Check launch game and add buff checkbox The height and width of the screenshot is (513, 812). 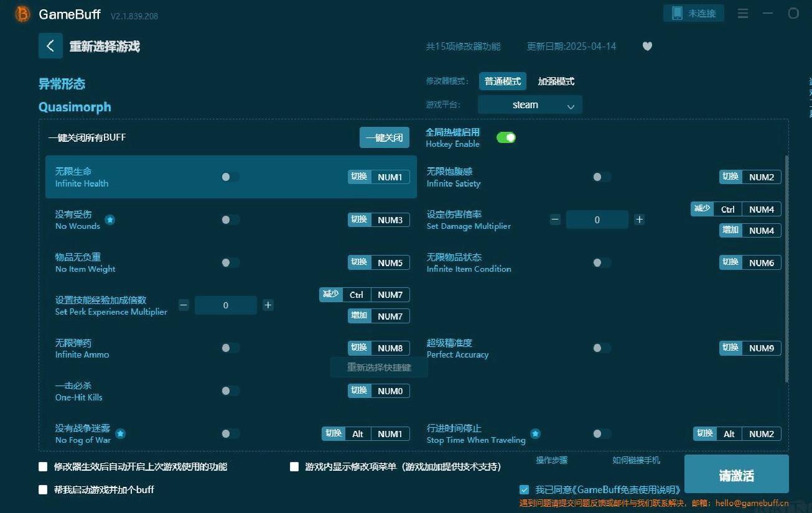pyautogui.click(x=43, y=489)
